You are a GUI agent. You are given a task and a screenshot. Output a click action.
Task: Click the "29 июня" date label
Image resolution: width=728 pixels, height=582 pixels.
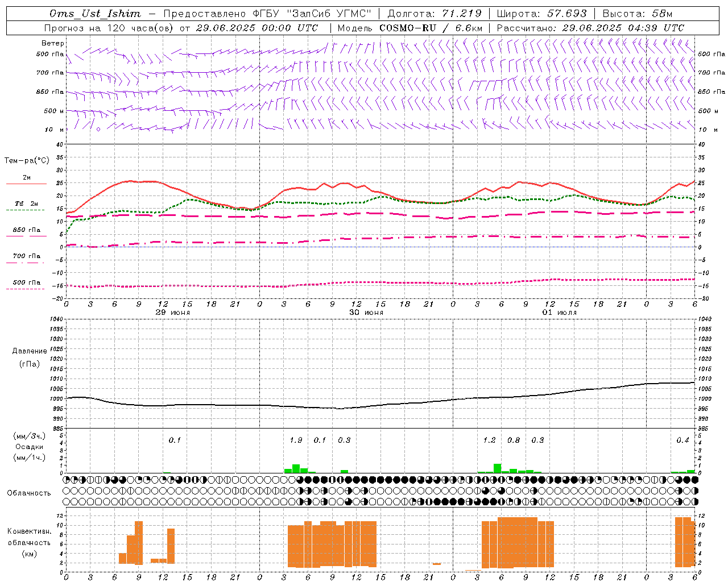click(x=173, y=313)
